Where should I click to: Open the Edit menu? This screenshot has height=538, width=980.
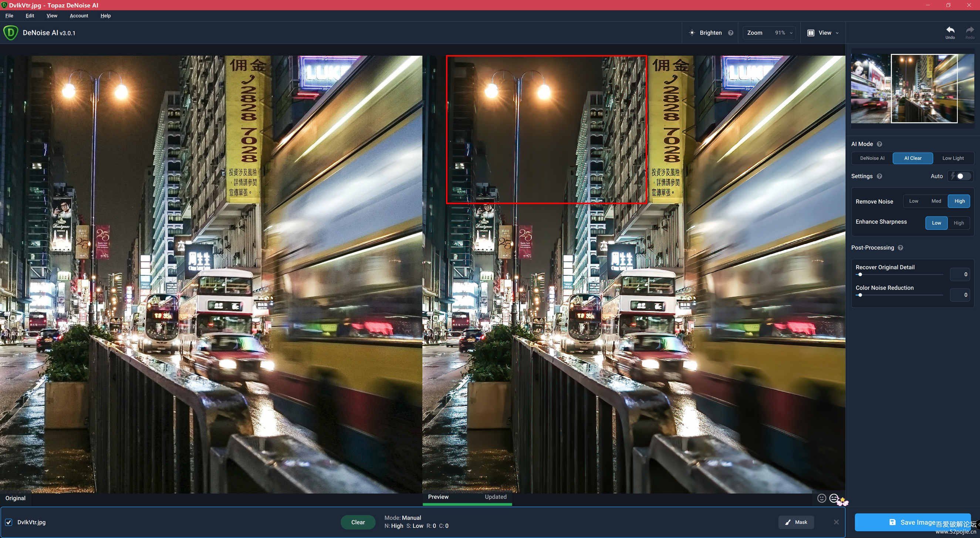[x=30, y=16]
